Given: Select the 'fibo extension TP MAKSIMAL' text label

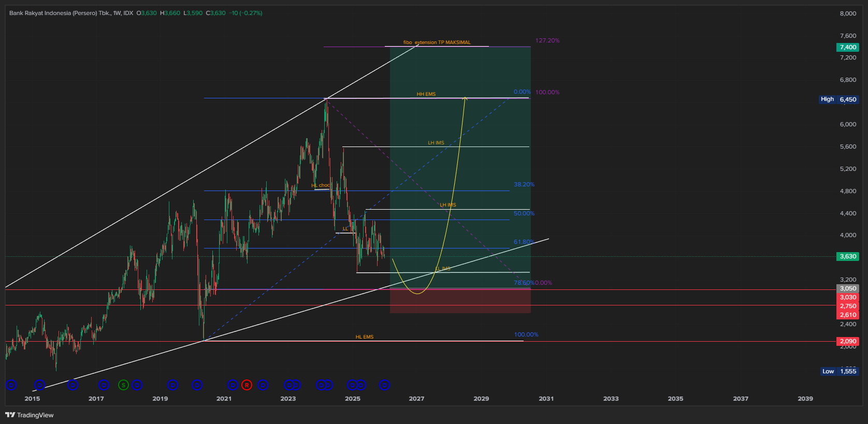Looking at the screenshot, I should [437, 42].
